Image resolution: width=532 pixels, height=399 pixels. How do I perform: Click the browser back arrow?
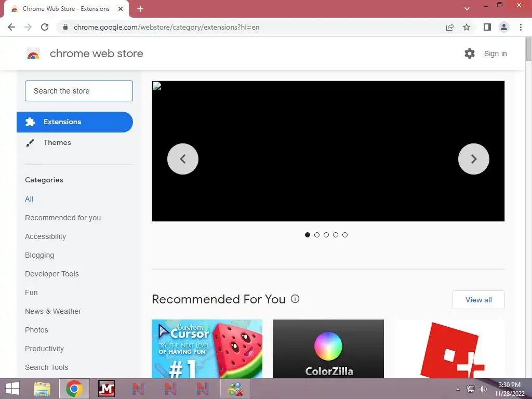click(x=11, y=27)
